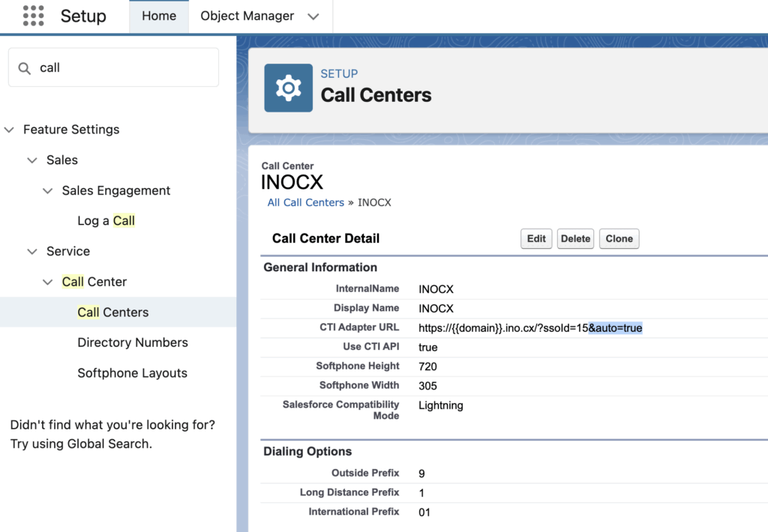Open Directory Numbers page
Screen dimensions: 768x532
[132, 342]
